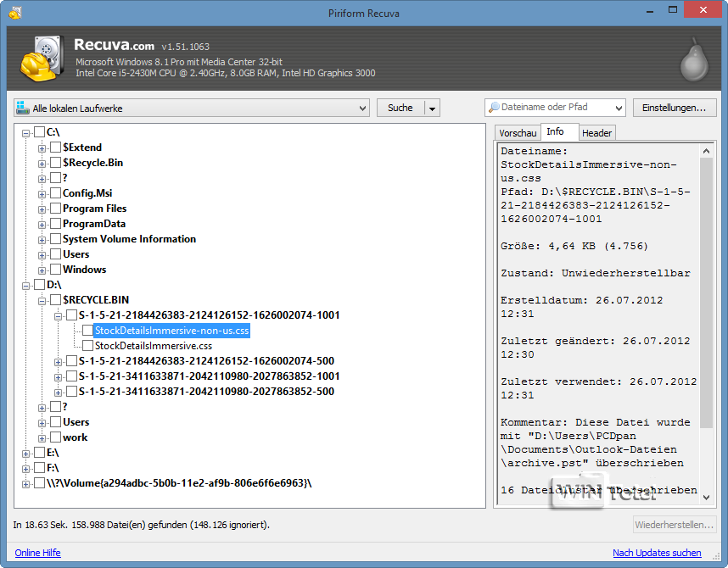The image size is (728, 568).
Task: Collapse the $RECYCLE.BIN folder on D:\
Action: tap(42, 300)
